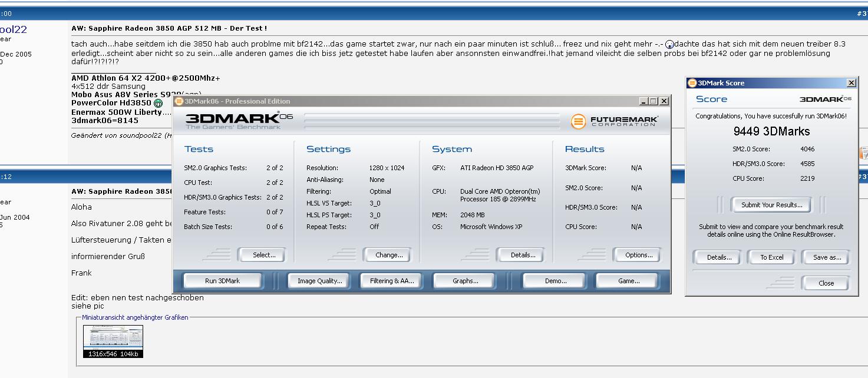Click the 'Miniaturansicht angehängter Grafiken' label

click(x=135, y=317)
